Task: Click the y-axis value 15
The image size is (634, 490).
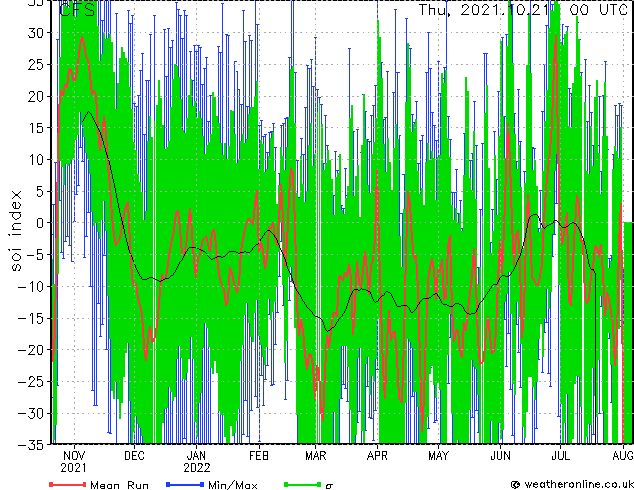Action: [x=36, y=128]
